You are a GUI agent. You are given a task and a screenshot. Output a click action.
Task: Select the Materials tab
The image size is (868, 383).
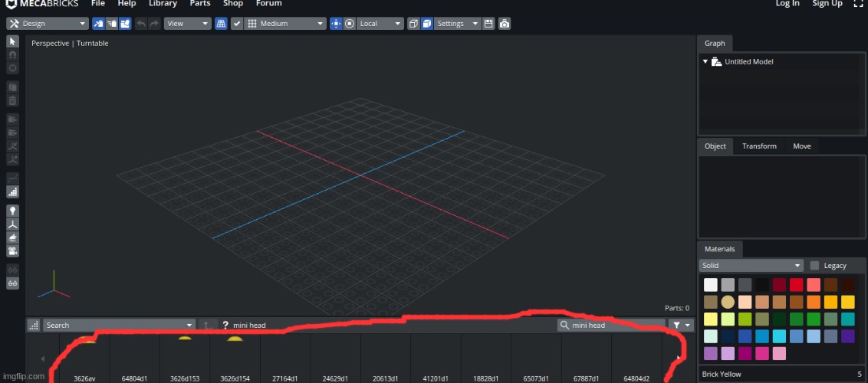click(x=720, y=249)
